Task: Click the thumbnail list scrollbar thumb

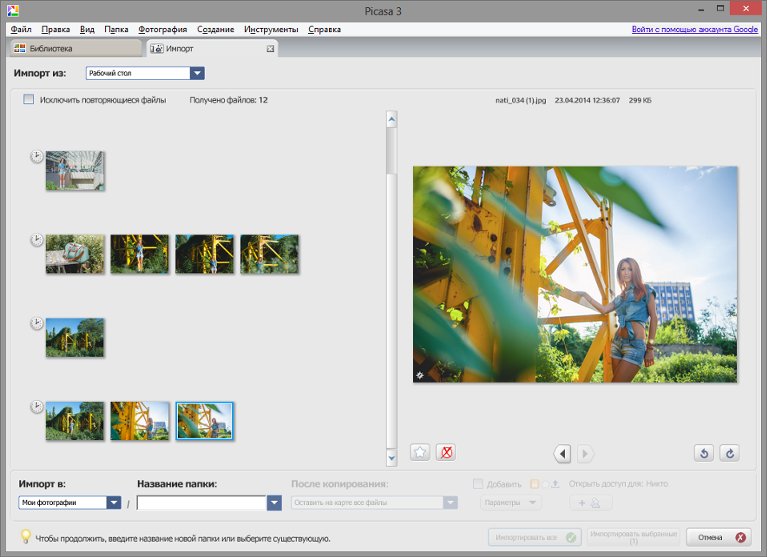Action: (x=391, y=150)
